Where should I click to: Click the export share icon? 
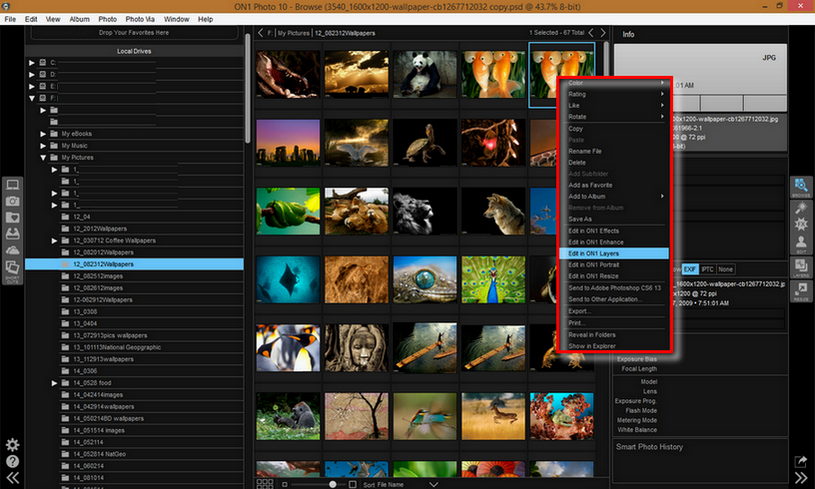coord(800,461)
